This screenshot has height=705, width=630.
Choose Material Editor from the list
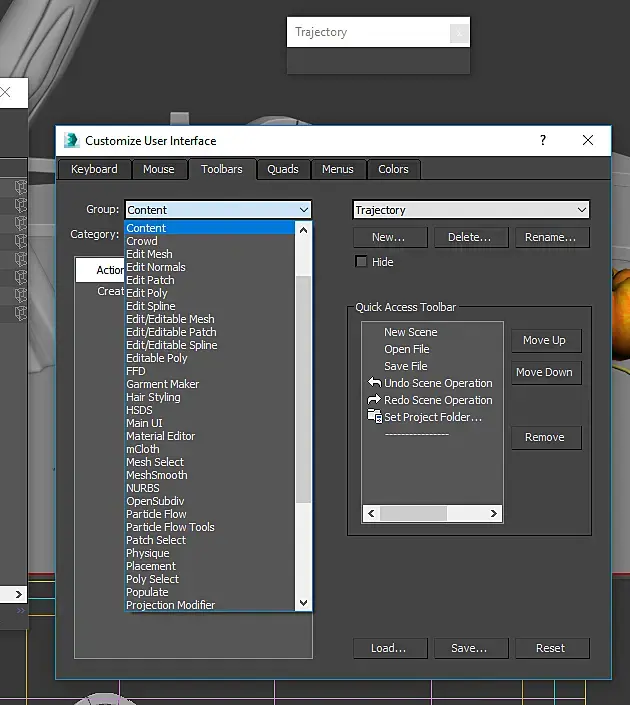[210, 437]
